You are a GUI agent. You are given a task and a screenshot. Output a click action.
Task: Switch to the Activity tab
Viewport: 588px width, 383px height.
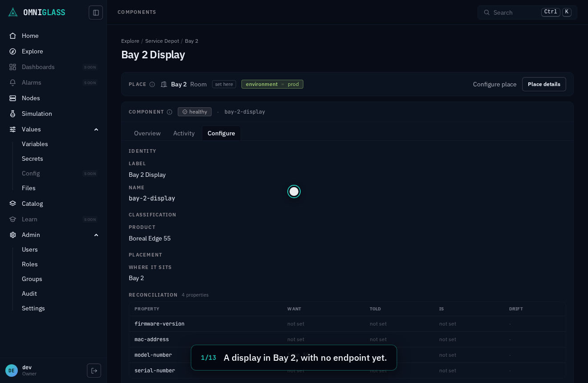click(x=184, y=133)
